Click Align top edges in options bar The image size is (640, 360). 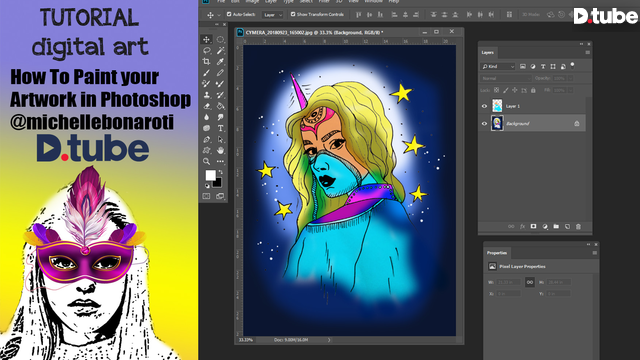pyautogui.click(x=358, y=15)
